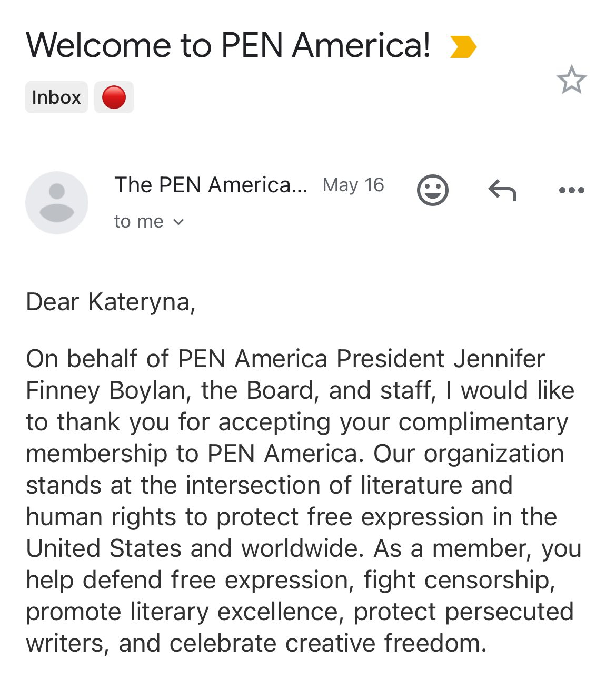Show recipients by tapping "to me" text
Screen dimensions: 616x688
pyautogui.click(x=139, y=221)
